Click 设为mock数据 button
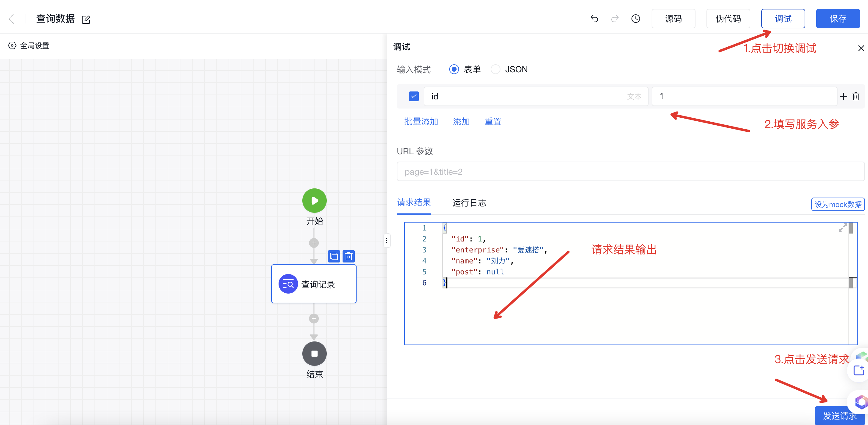The image size is (868, 425). 838,204
